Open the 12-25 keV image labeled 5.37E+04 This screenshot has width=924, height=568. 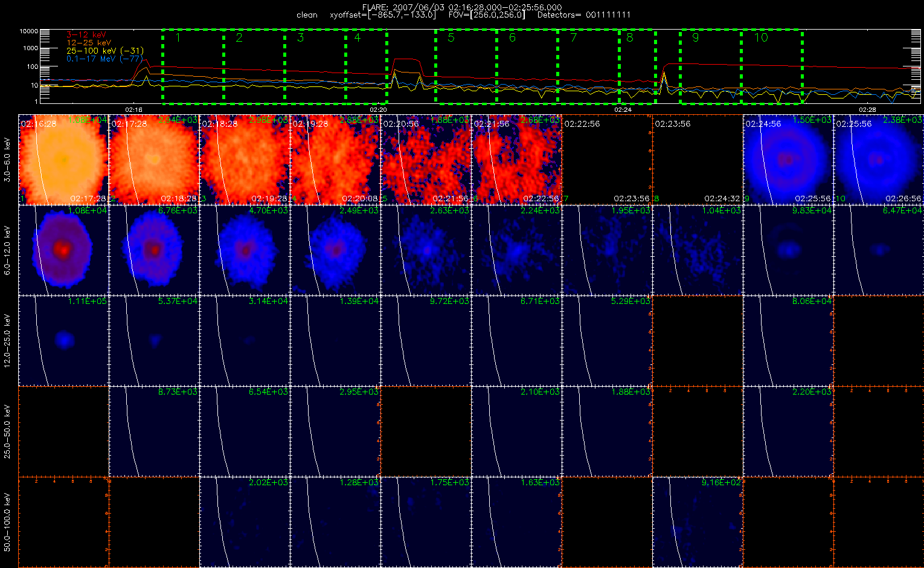coord(154,340)
